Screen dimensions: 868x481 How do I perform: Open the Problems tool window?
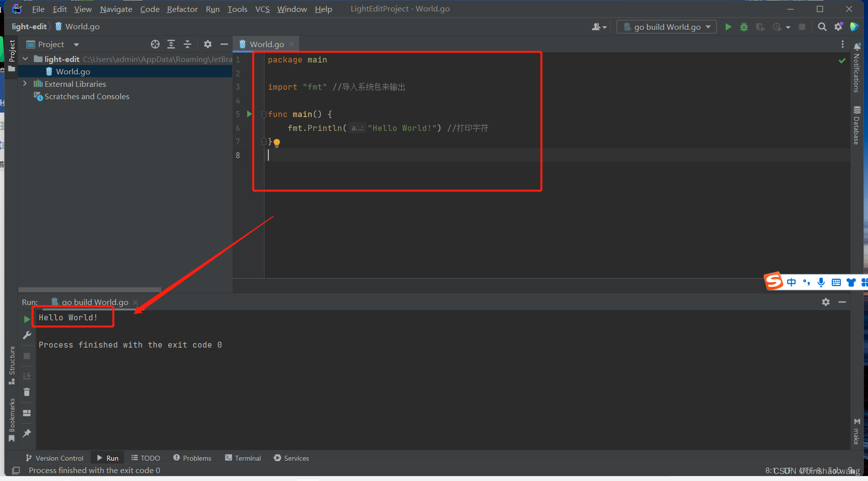pos(192,458)
